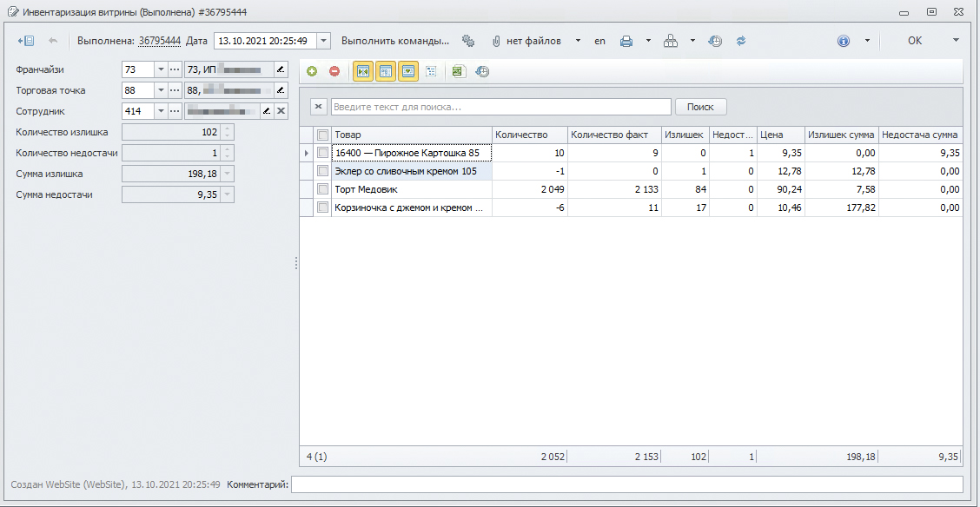Screen dimensions: 980x507
Task: Click the OK button
Action: coord(915,41)
